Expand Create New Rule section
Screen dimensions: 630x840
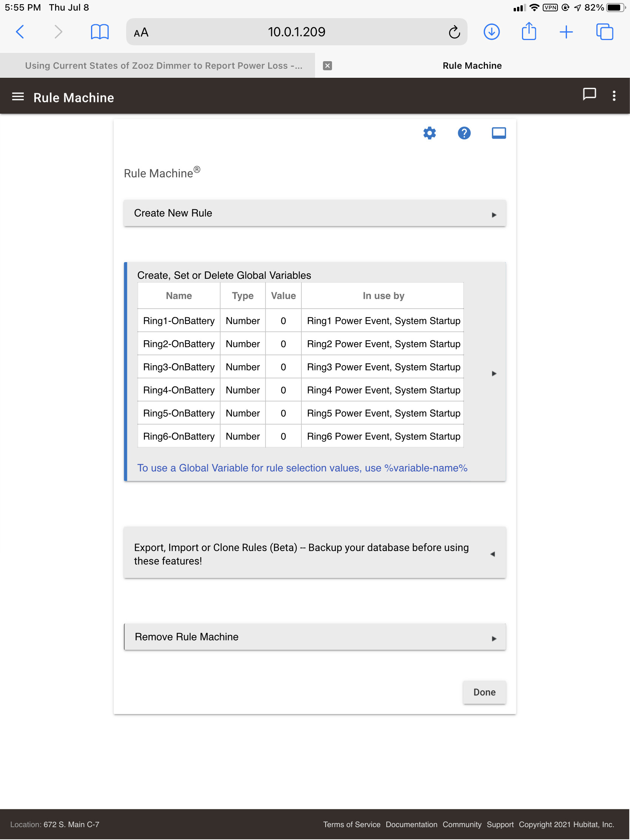point(315,213)
